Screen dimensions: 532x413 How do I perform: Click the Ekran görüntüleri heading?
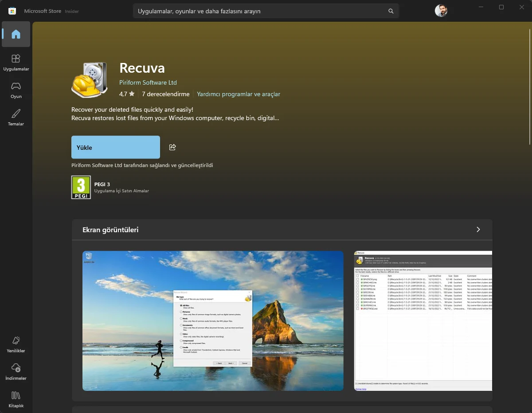(110, 230)
